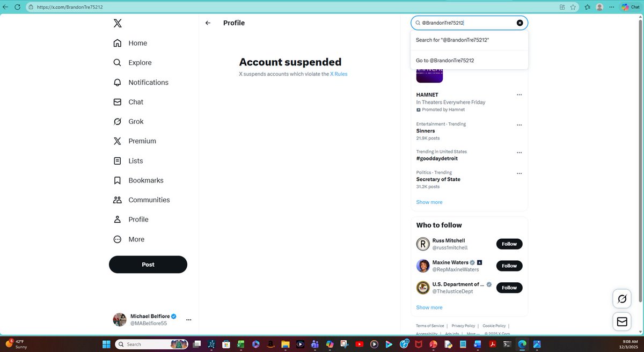Open browser settings and more menu
Image resolution: width=644 pixels, height=352 pixels.
pos(611,7)
